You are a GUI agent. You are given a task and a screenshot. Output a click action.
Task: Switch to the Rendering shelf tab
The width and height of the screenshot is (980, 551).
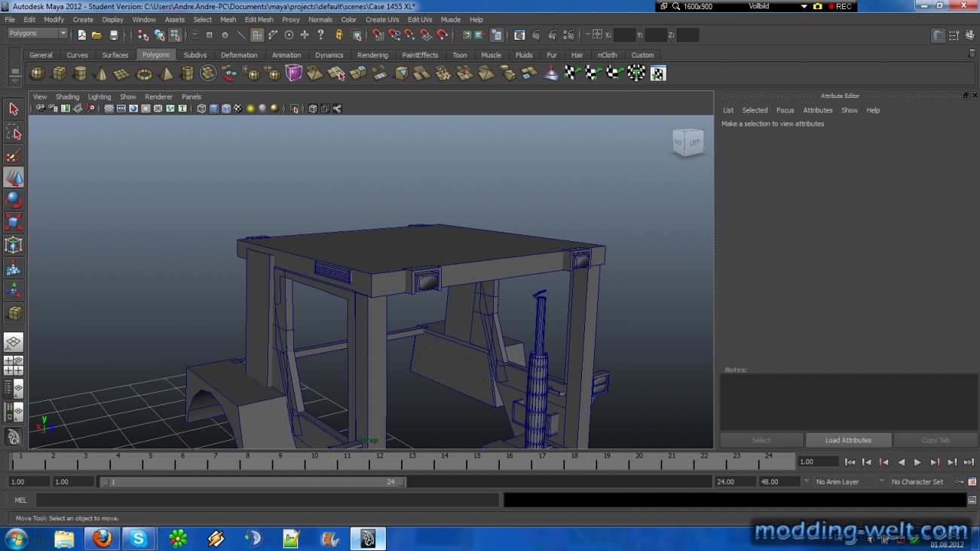(x=372, y=55)
